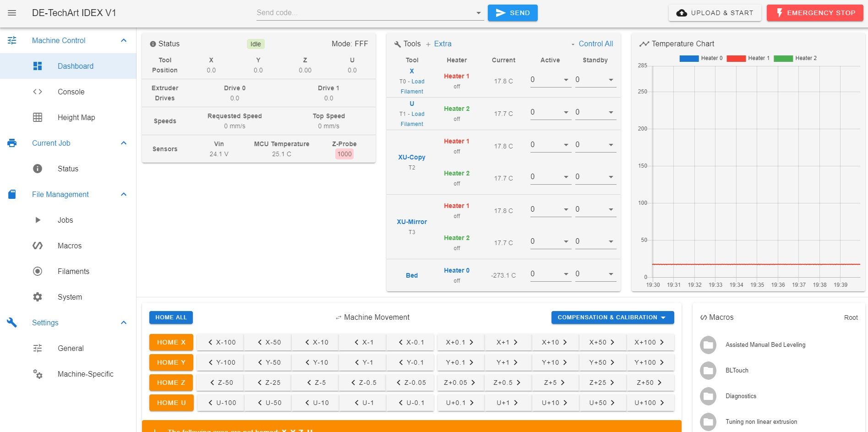Viewport: 868px width, 432px height.
Task: Click the Status info icon in sidebar
Action: click(x=38, y=169)
